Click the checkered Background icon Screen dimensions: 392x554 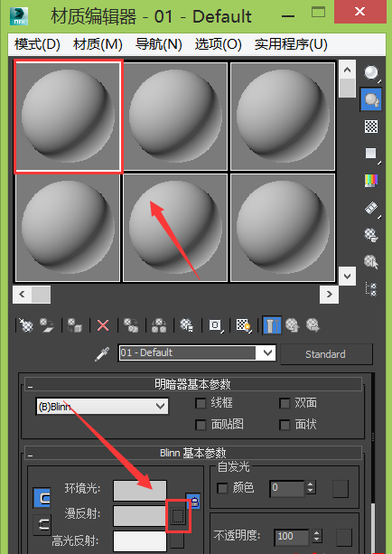coord(371,127)
